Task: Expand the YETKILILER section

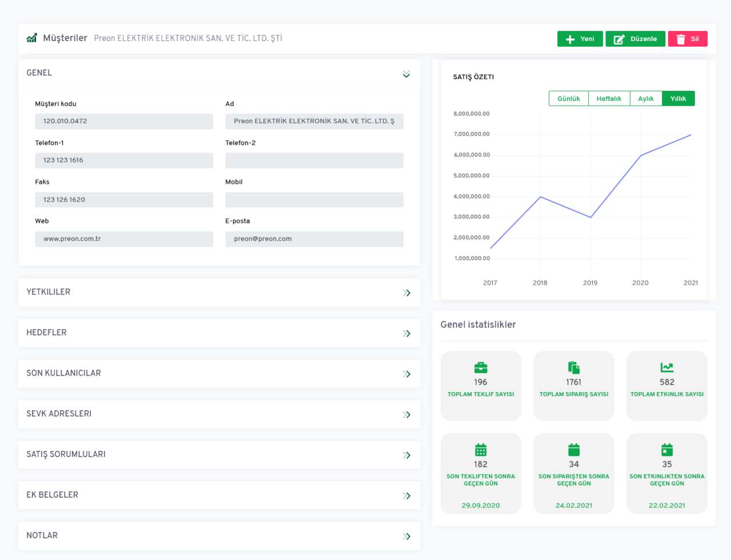Action: tap(407, 293)
